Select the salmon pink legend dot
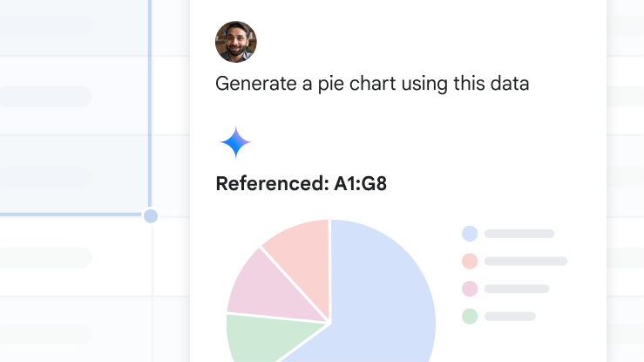This screenshot has height=362, width=644. tap(470, 261)
